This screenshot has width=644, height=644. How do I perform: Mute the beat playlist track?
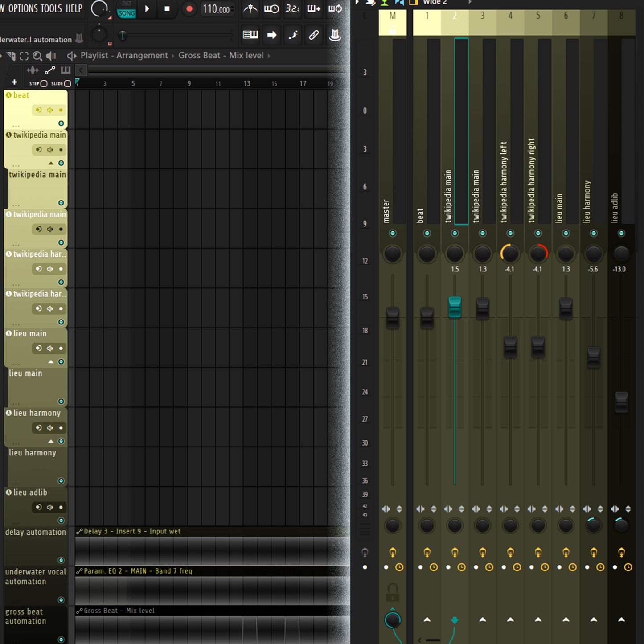pos(61,123)
